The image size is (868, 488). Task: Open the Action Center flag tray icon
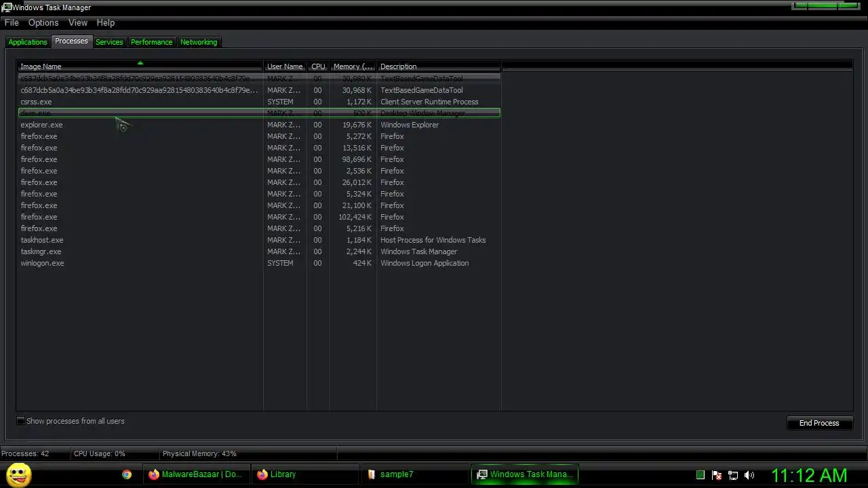pos(717,475)
